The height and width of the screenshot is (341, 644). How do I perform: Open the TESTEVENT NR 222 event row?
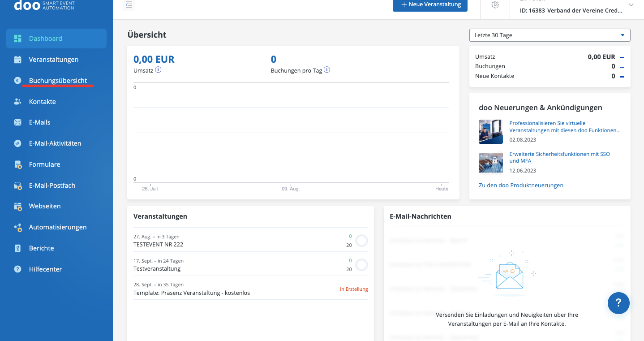[158, 244]
